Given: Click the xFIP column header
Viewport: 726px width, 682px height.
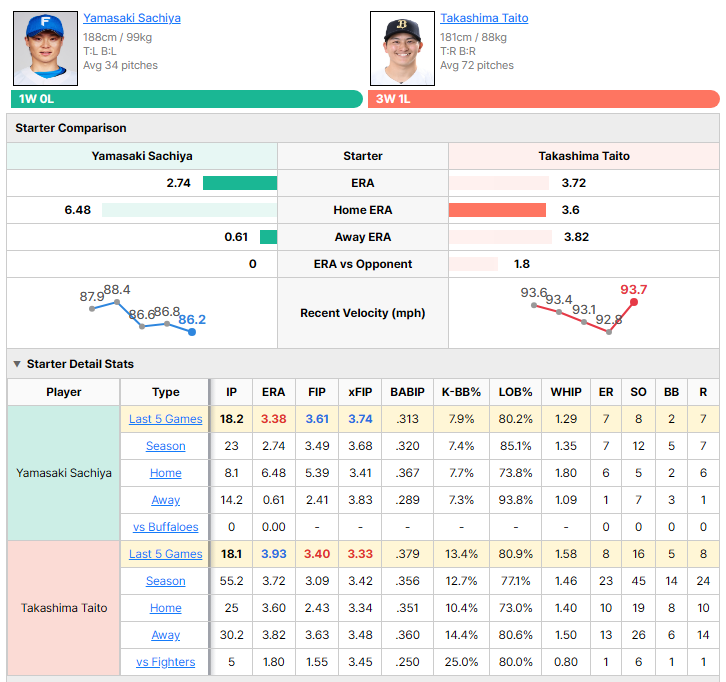Looking at the screenshot, I should [360, 392].
